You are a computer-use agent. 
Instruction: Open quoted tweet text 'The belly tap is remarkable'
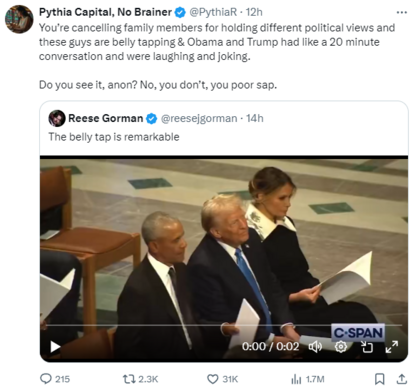(114, 137)
